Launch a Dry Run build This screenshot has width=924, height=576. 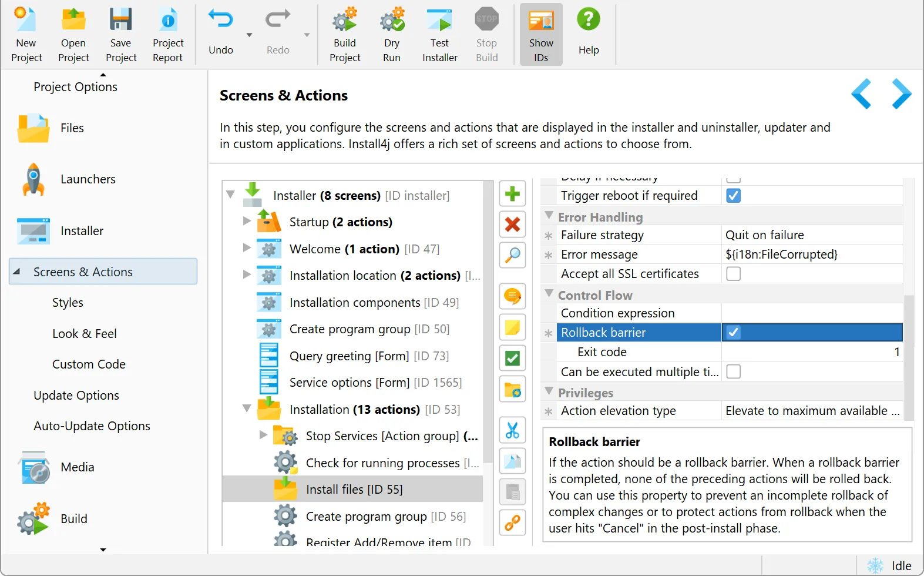point(392,34)
